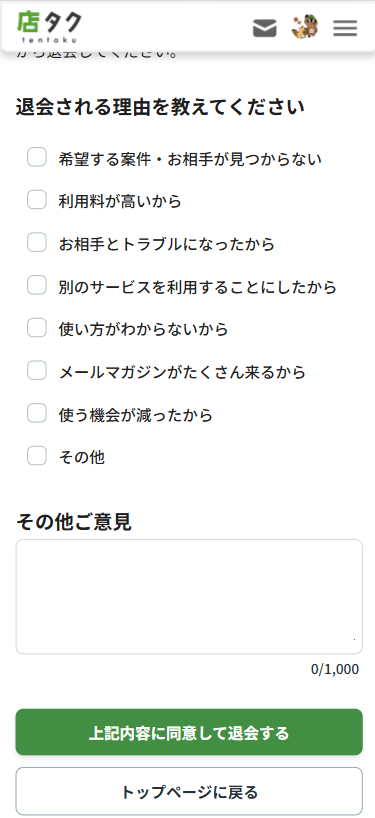
Task: Select the その他 checkbox
Action: (37, 456)
